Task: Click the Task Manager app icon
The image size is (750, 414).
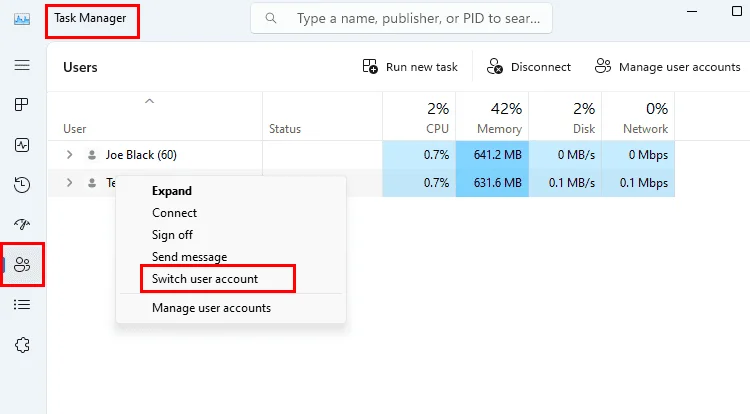Action: 22,19
